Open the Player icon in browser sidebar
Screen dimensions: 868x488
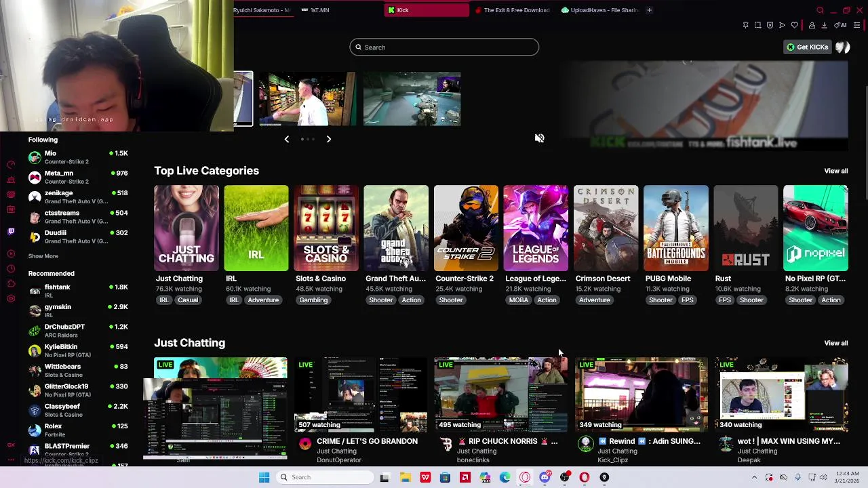[x=11, y=253]
